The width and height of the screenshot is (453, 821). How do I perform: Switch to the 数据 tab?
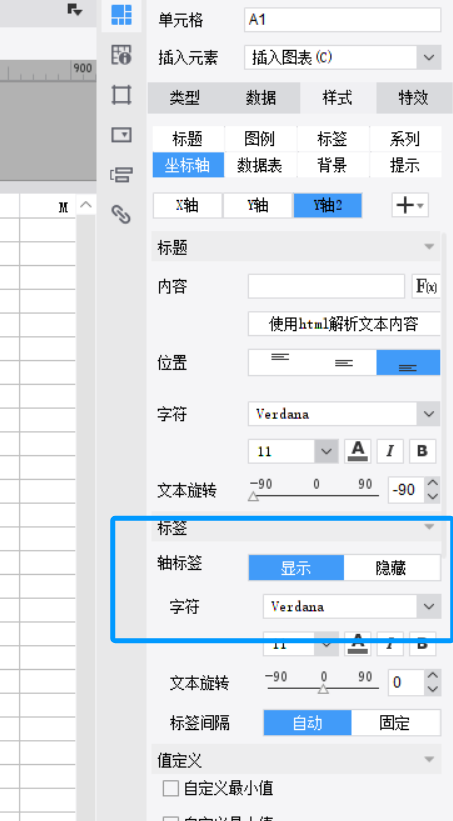tap(261, 97)
